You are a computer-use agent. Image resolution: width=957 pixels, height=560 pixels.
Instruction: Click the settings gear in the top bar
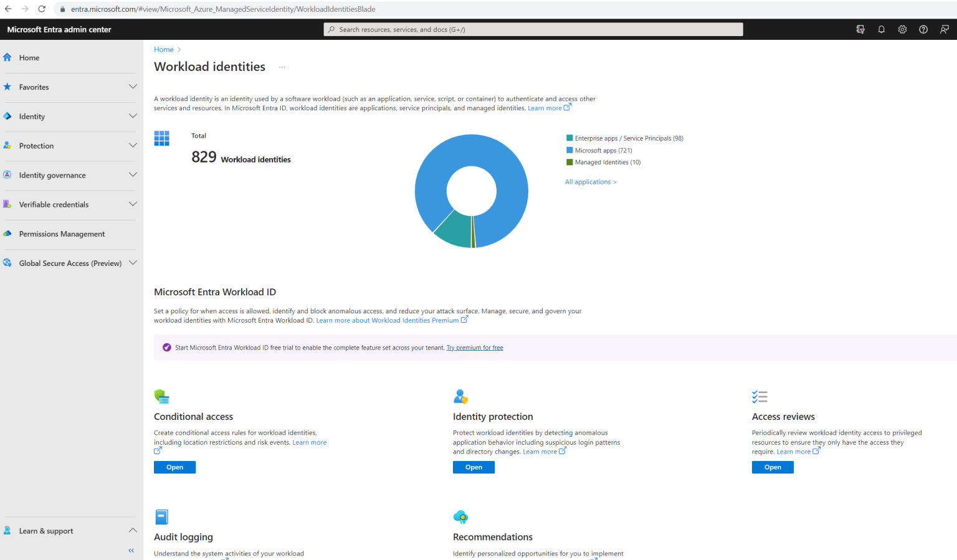click(x=902, y=29)
